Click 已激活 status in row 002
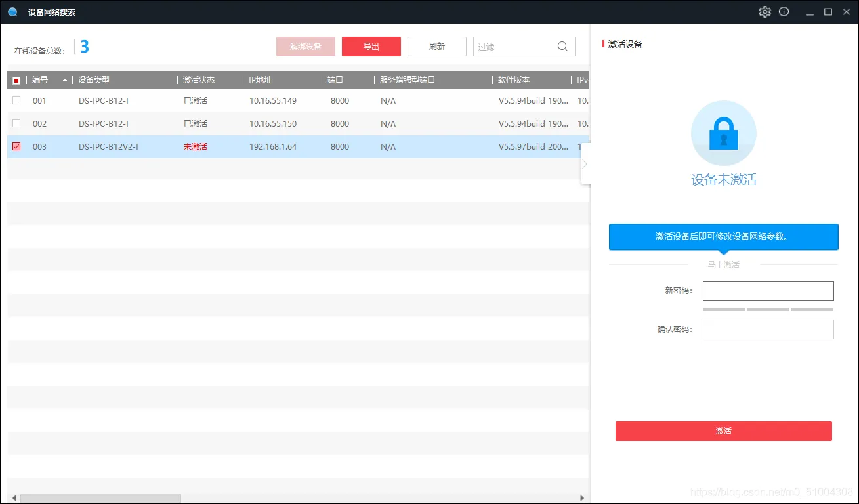Image resolution: width=859 pixels, height=504 pixels. 196,124
